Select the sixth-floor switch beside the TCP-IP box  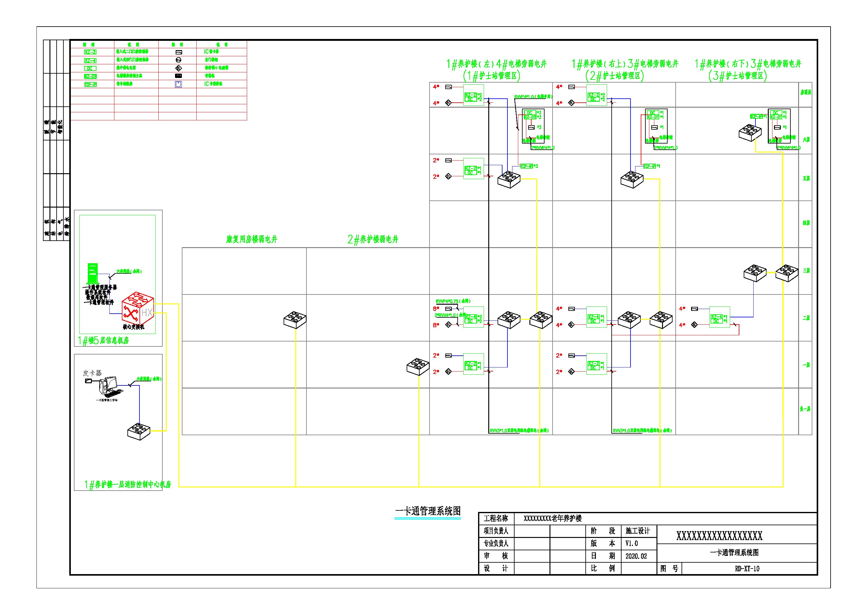tap(750, 133)
